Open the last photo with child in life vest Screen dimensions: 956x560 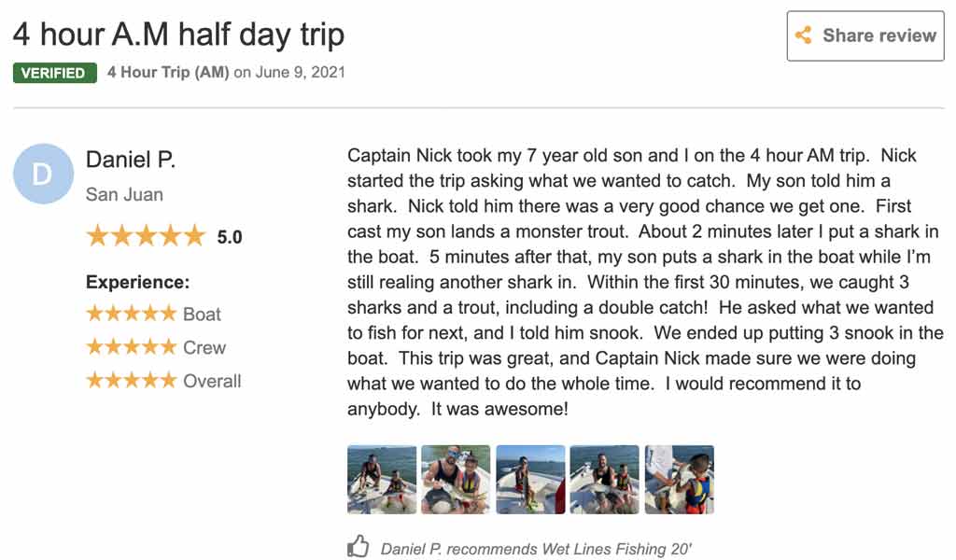(x=679, y=480)
